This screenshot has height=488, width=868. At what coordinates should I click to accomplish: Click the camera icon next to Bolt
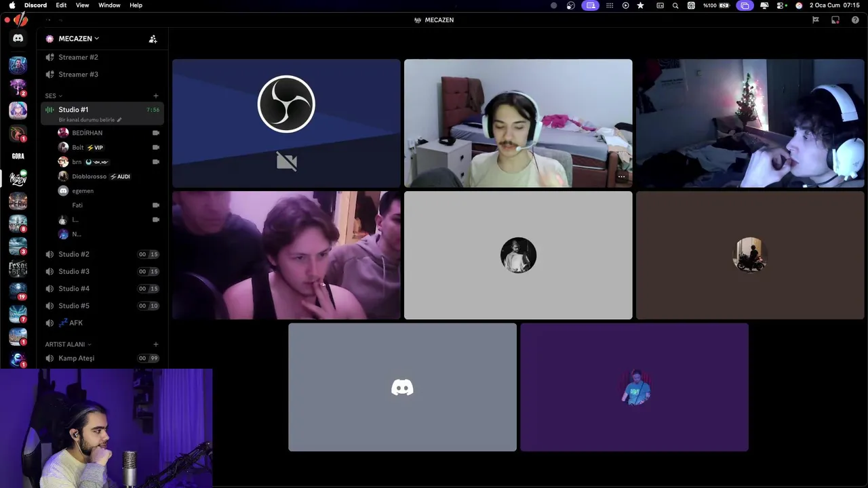[156, 147]
